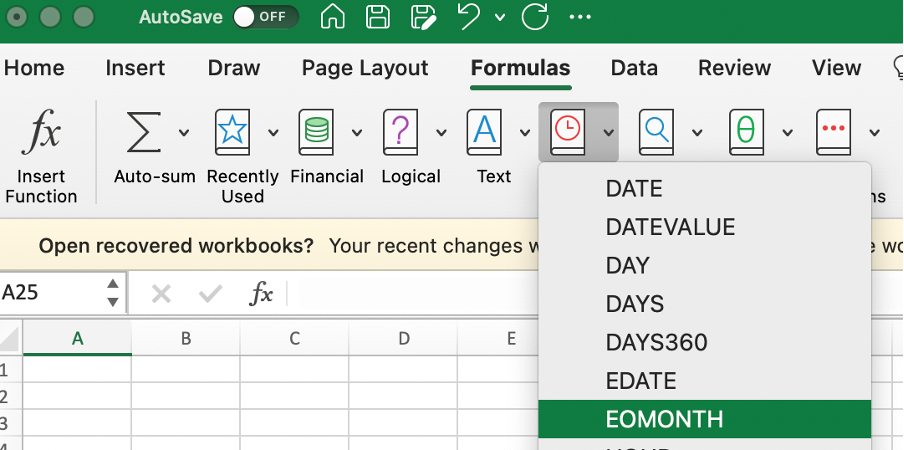Expand the Auto-sum dropdown arrow
Screen dimensions: 904x450
184,132
